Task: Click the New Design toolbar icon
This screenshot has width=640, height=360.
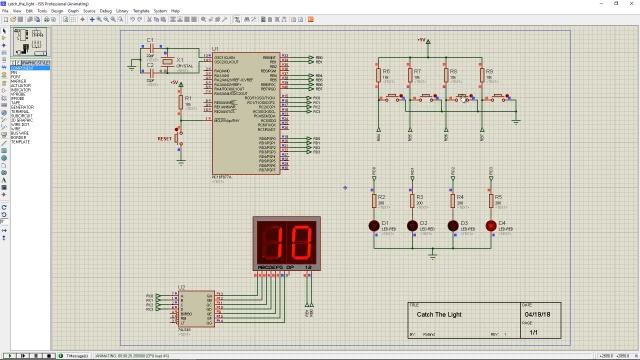Action: pyautogui.click(x=6, y=20)
